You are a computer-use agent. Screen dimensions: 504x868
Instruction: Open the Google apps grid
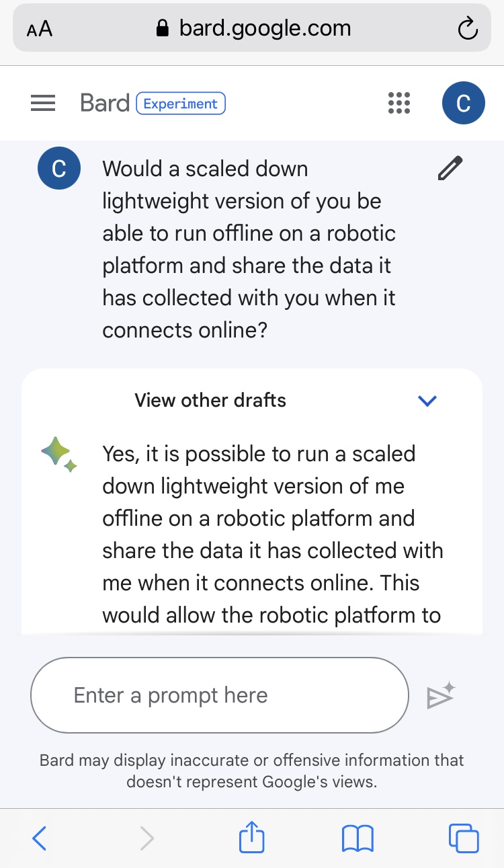399,103
